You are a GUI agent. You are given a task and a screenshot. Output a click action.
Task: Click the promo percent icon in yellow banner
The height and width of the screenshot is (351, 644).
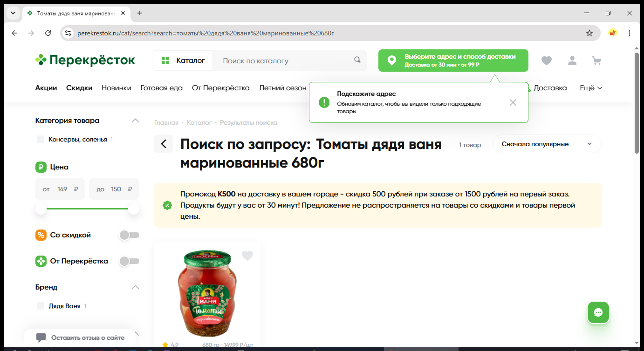coord(167,205)
